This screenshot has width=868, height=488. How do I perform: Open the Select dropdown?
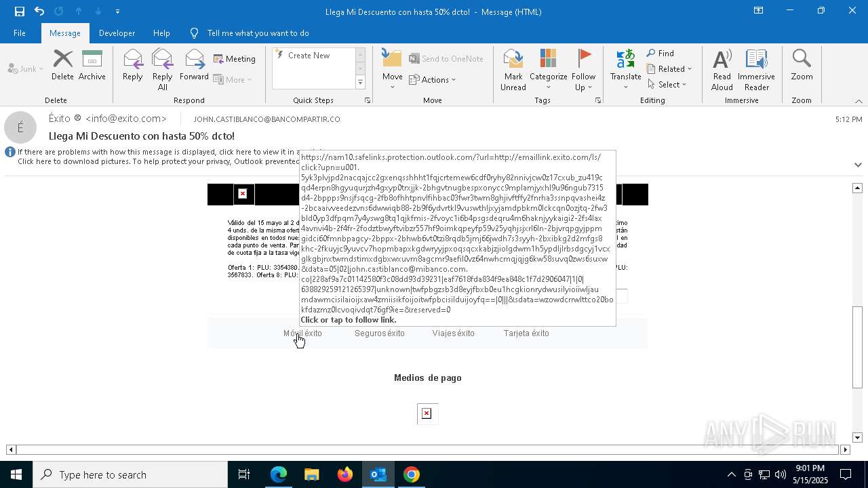click(x=667, y=85)
